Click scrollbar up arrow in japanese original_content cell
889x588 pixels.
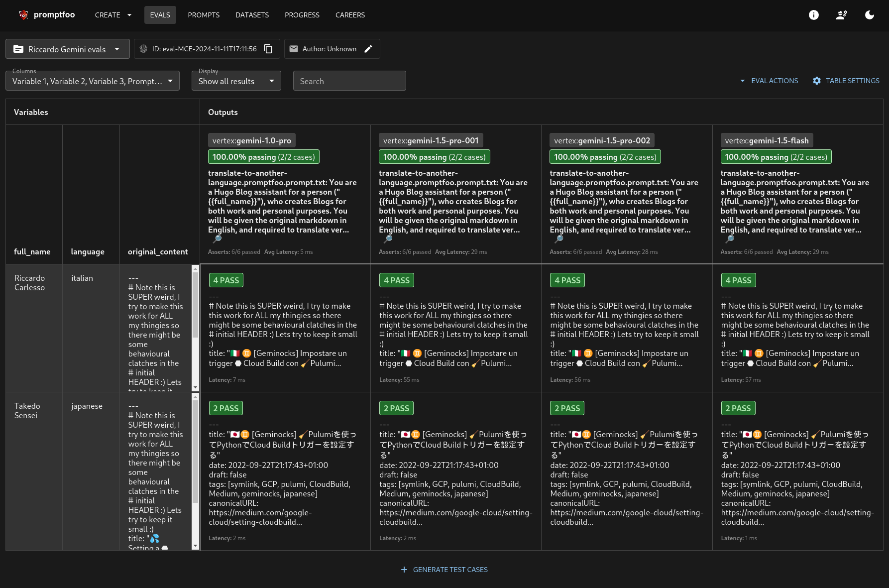(195, 397)
